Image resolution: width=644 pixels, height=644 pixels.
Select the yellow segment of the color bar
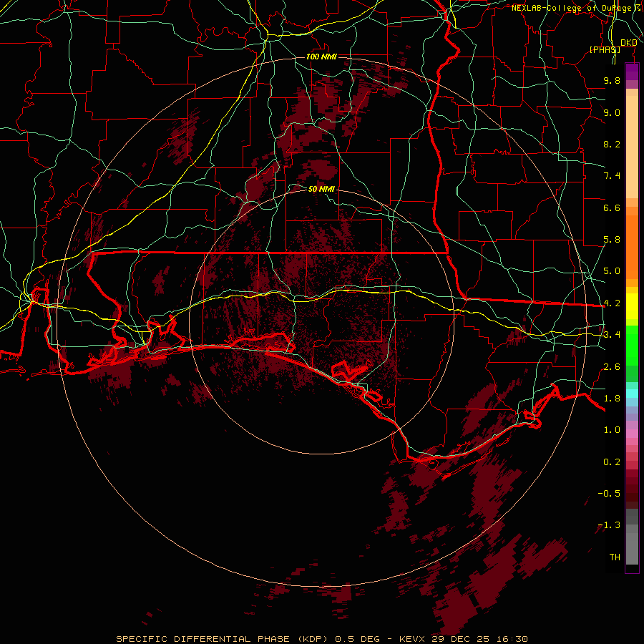632,306
